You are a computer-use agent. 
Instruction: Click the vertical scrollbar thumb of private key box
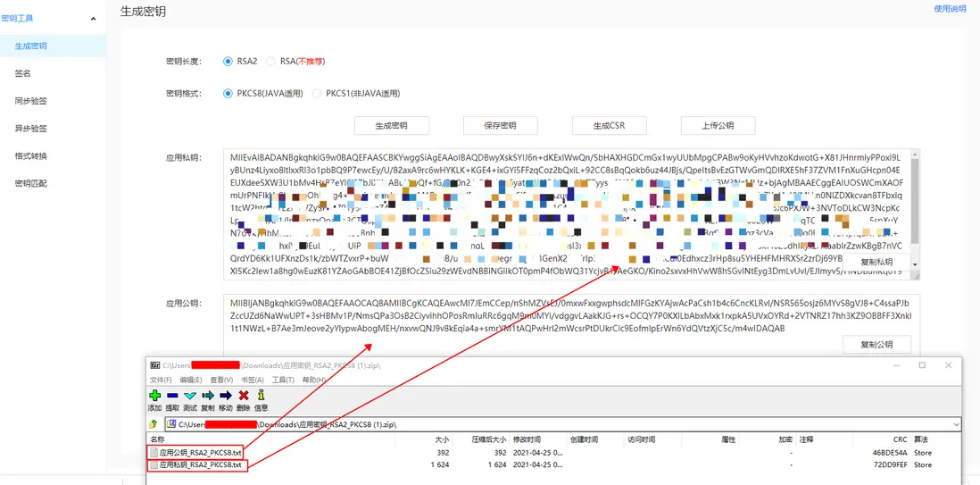(916, 202)
